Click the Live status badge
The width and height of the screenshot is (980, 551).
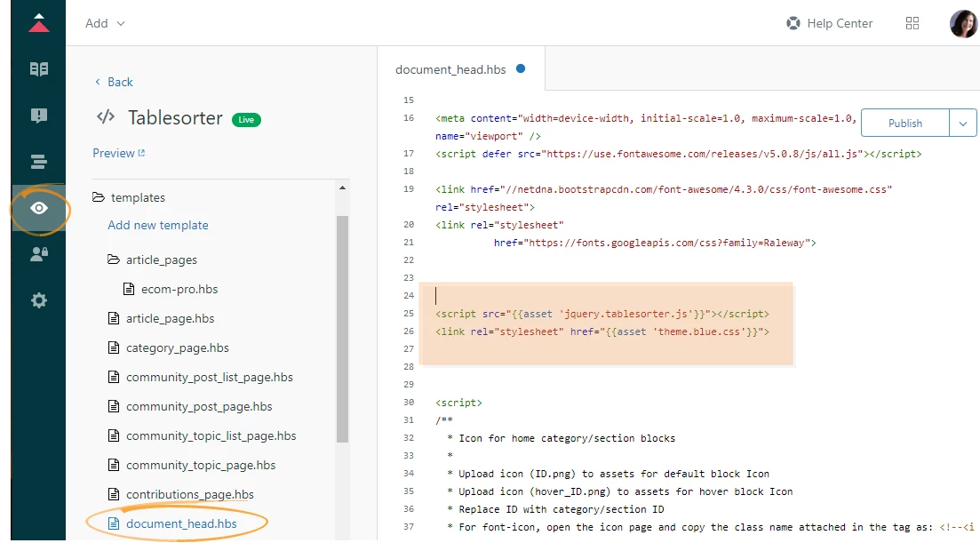point(246,119)
